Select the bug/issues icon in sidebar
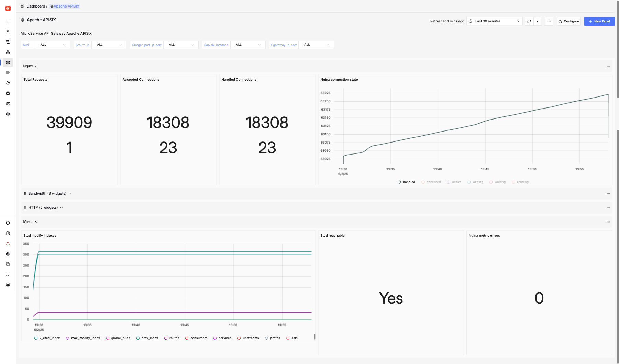The width and height of the screenshot is (619, 364). point(8,93)
